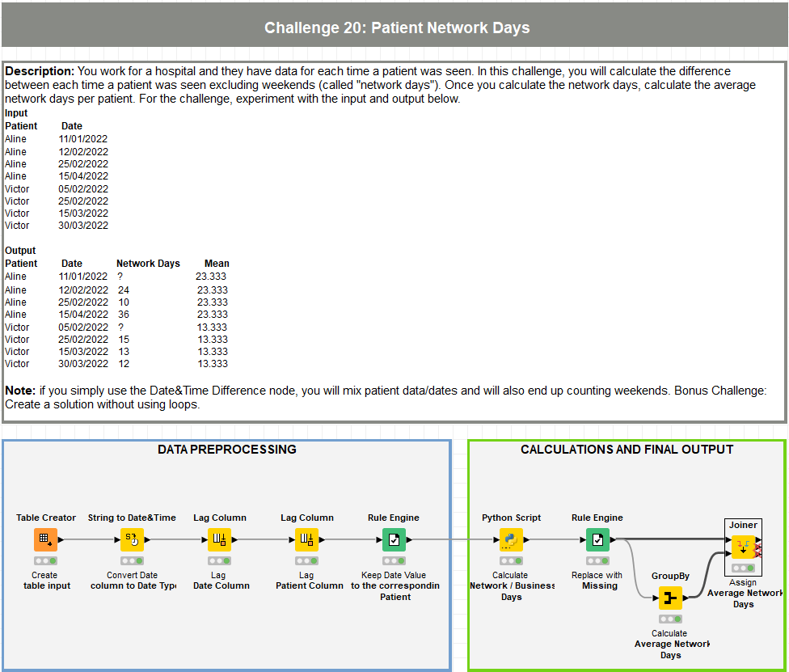The width and height of the screenshot is (789, 672).
Task: Select the Table Creator node icon
Action: [x=46, y=539]
